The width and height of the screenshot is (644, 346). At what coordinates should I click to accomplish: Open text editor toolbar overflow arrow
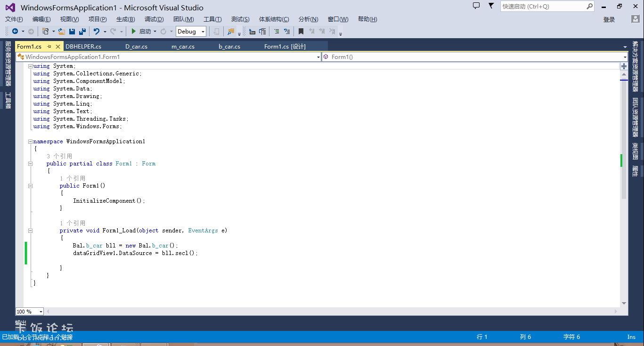click(x=341, y=33)
